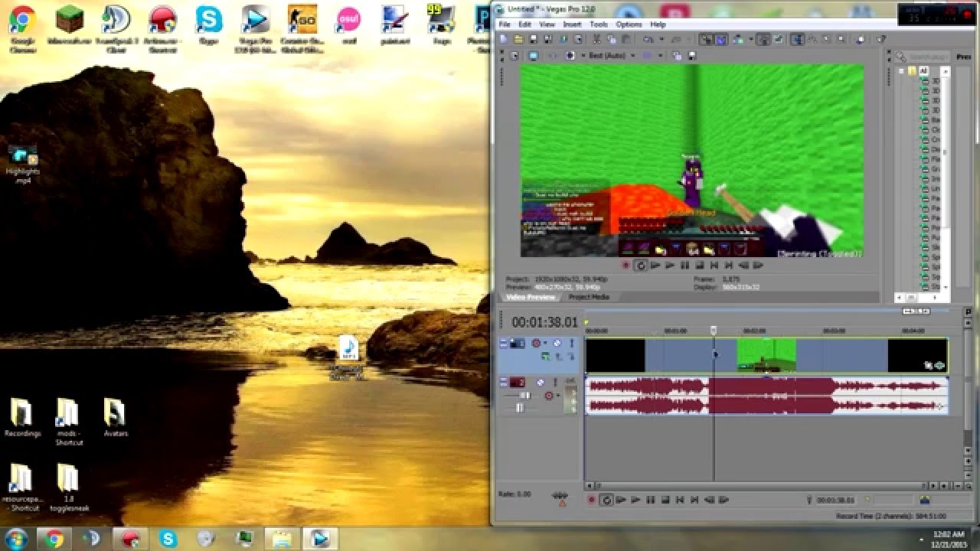Open the Recordings folder on desktop

[x=22, y=417]
